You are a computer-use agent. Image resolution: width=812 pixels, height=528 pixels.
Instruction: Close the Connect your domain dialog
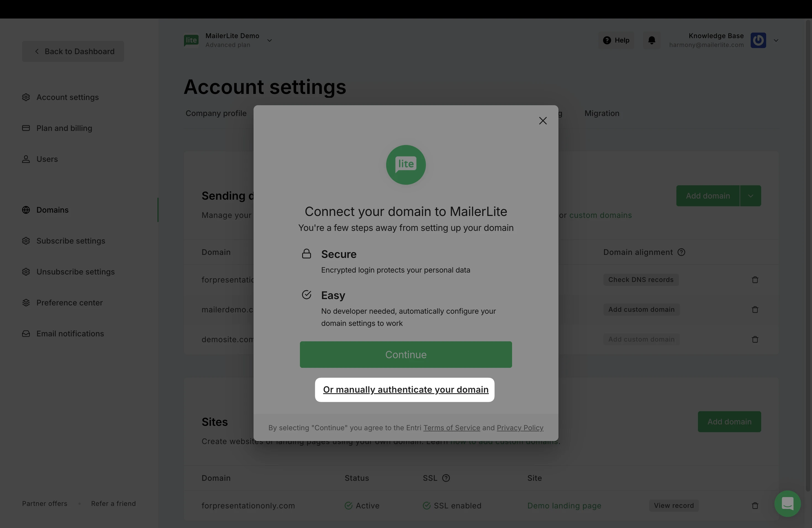[x=543, y=121]
